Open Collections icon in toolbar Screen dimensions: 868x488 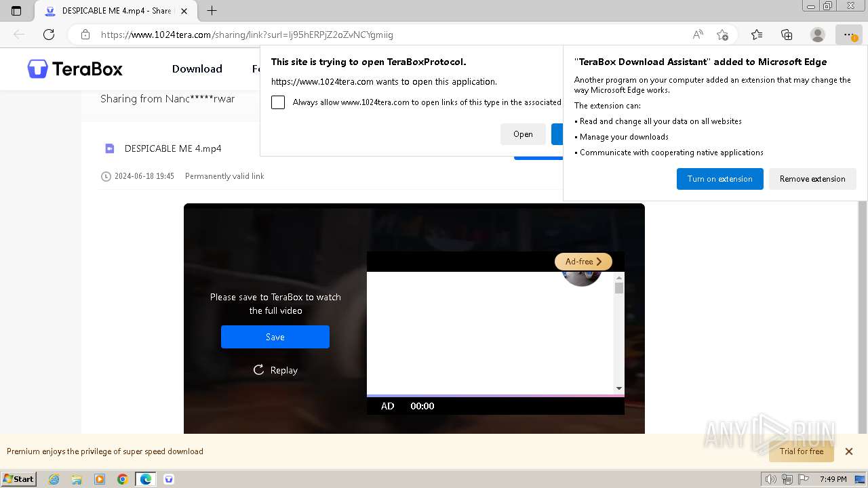click(x=787, y=35)
